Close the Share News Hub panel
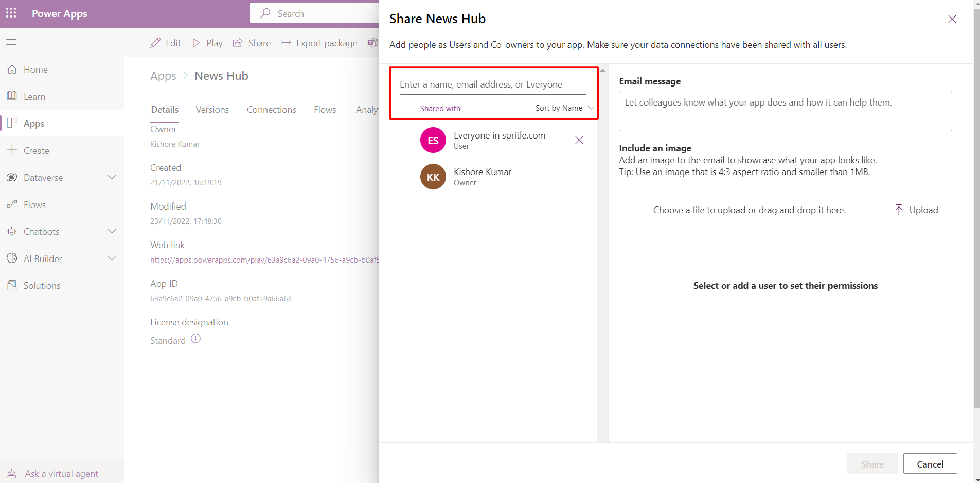The image size is (980, 483). [x=952, y=19]
